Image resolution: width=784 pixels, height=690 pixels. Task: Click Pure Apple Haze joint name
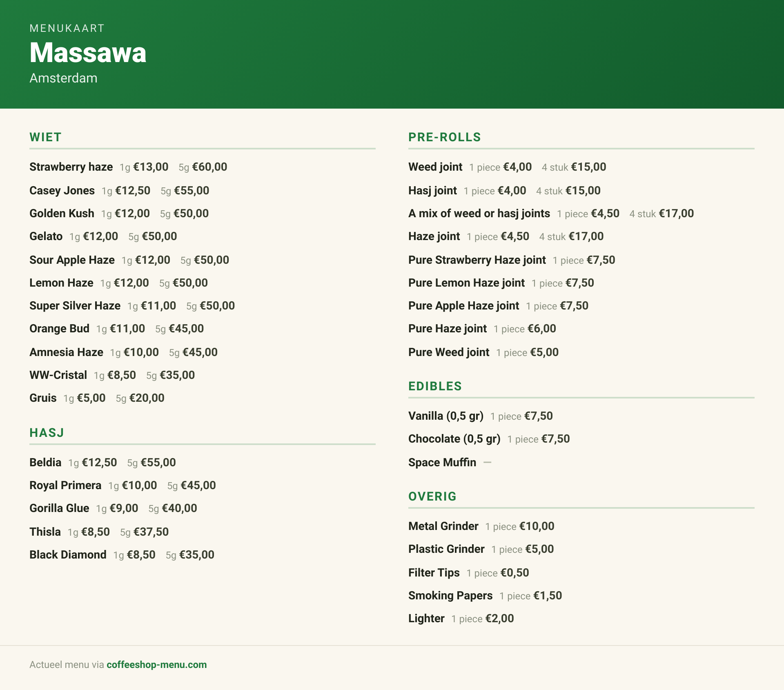coord(463,306)
